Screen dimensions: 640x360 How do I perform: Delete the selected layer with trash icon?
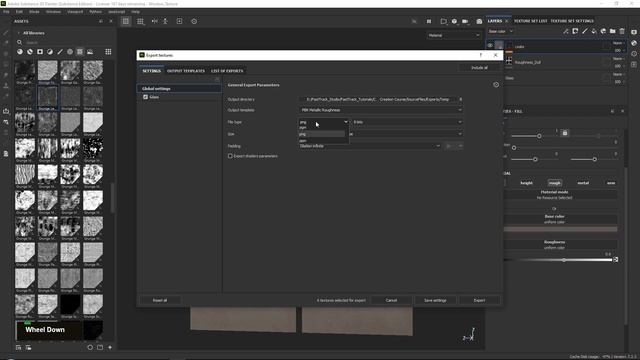(x=622, y=31)
